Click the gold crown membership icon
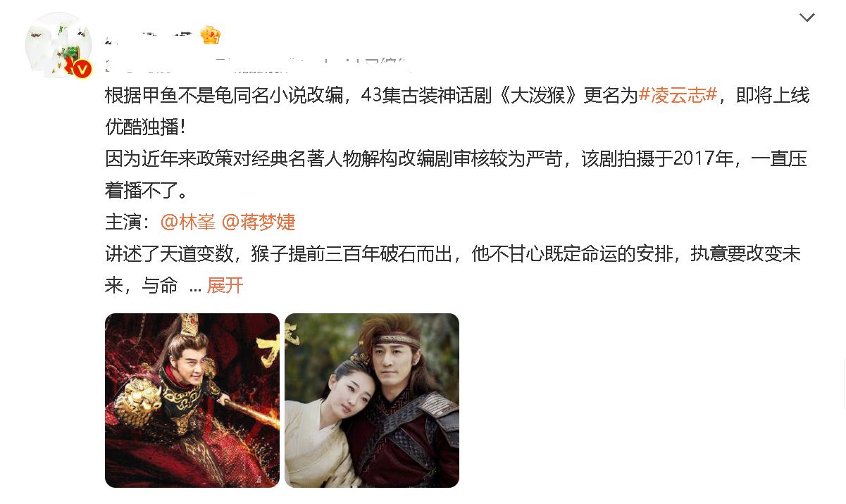This screenshot has width=846, height=504. point(211,34)
